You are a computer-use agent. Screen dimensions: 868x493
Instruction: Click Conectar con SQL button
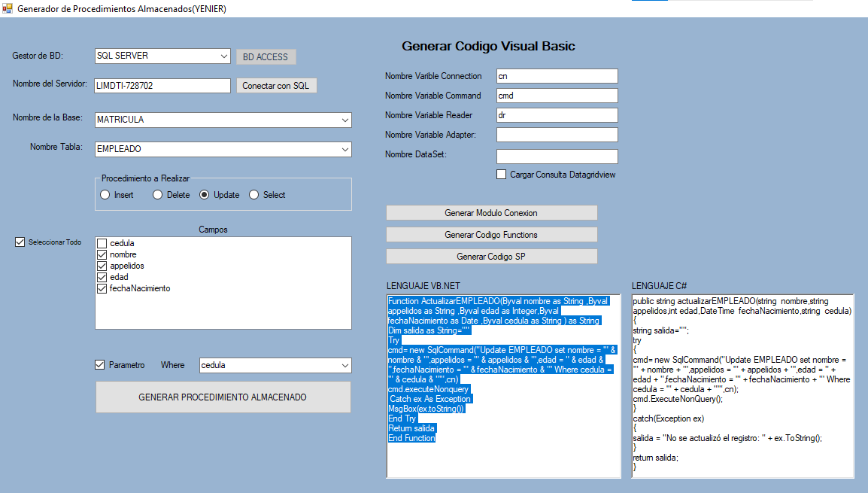(x=276, y=86)
